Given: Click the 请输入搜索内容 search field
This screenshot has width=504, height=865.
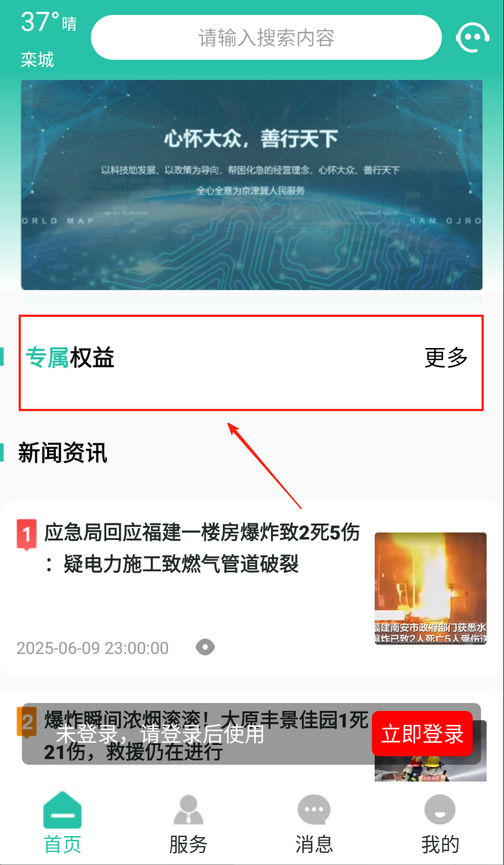Looking at the screenshot, I should [x=266, y=37].
